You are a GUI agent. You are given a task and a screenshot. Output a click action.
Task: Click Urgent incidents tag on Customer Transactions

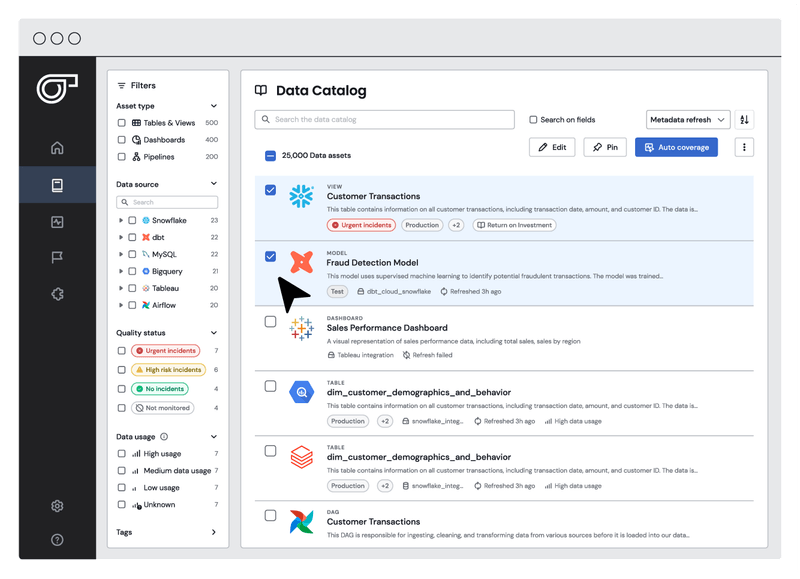[x=361, y=225]
